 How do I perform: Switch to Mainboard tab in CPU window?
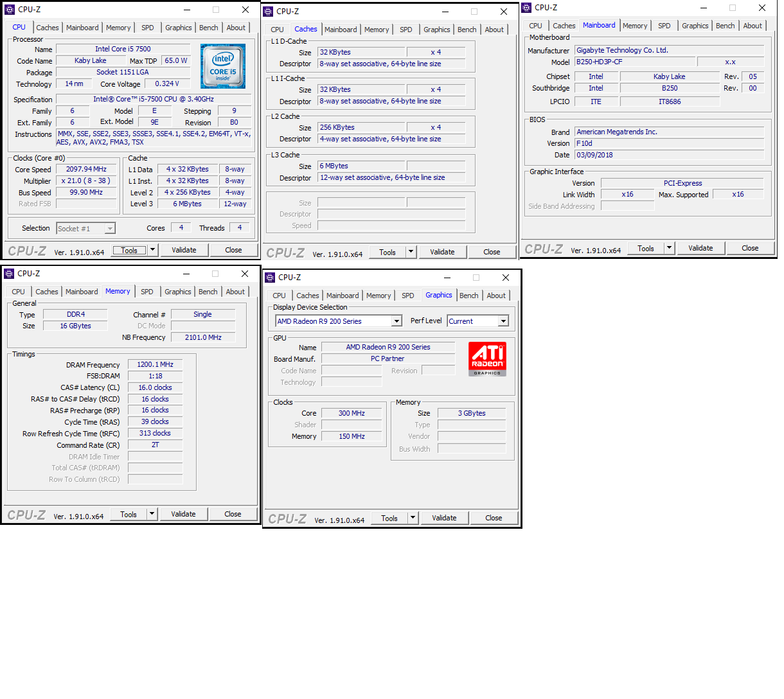click(x=82, y=28)
